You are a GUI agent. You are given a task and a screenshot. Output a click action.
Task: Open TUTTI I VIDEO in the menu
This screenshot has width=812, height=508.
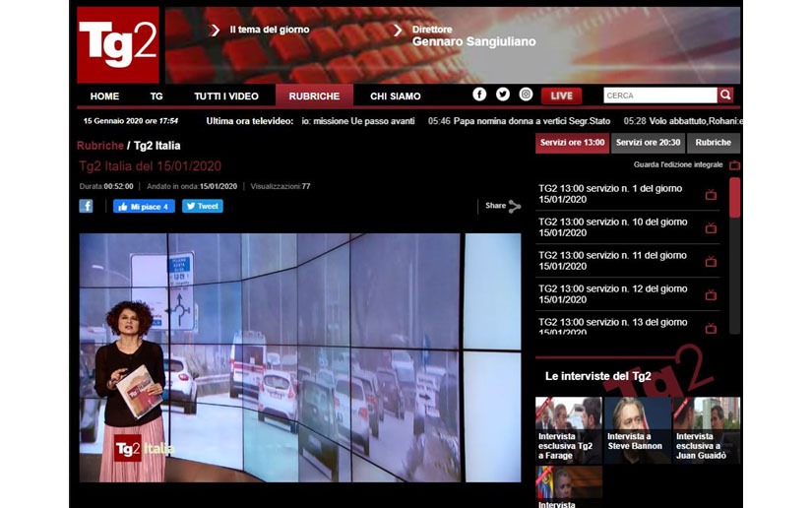pos(226,96)
